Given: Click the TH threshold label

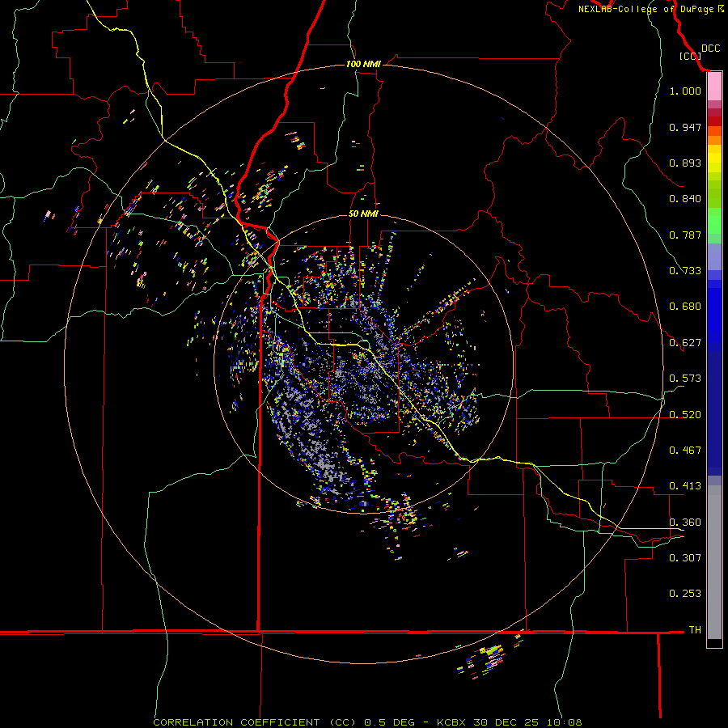Looking at the screenshot, I should point(695,630).
